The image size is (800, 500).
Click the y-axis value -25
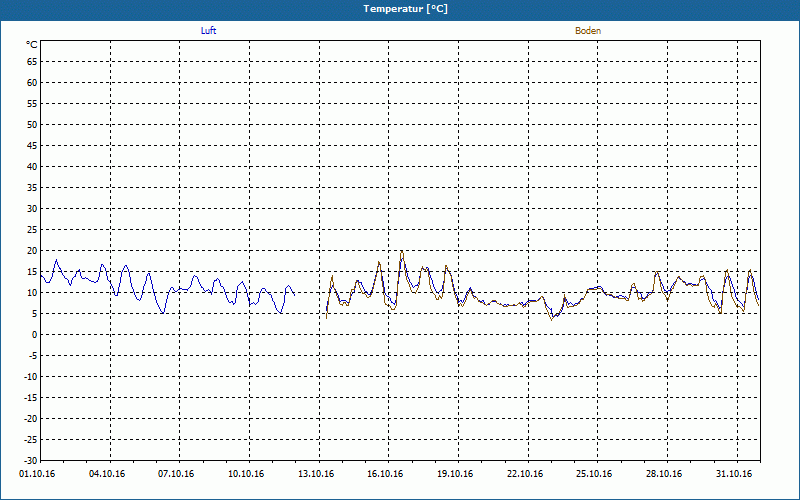coord(31,439)
